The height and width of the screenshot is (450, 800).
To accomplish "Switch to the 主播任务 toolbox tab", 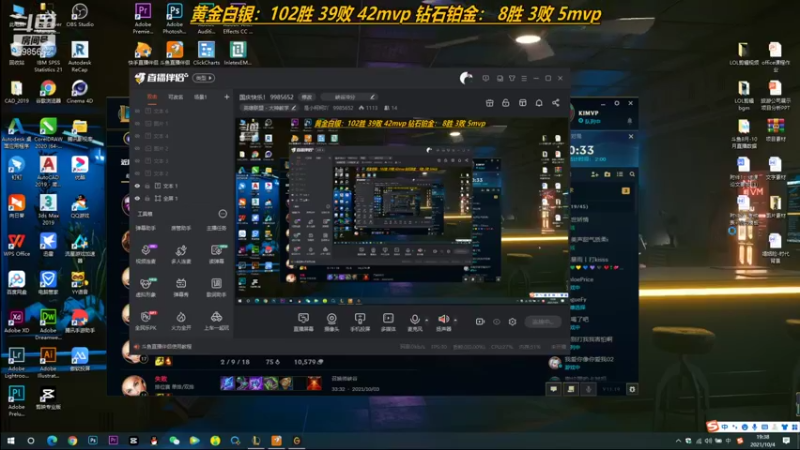I will point(216,229).
